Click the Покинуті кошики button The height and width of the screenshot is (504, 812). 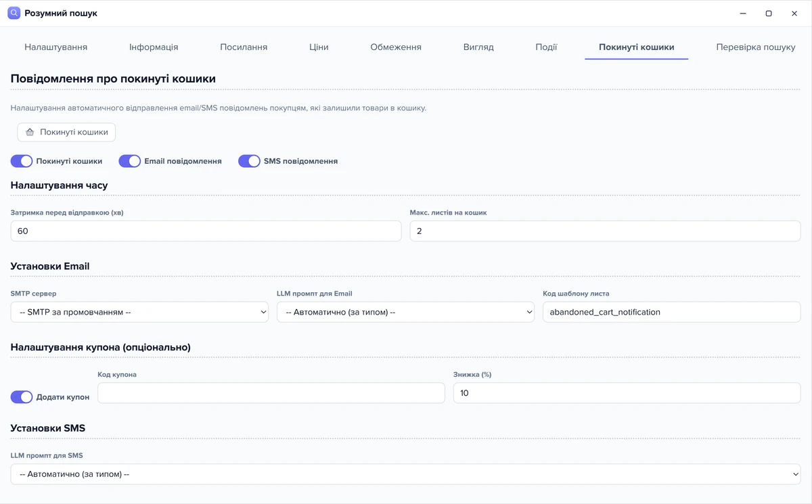[66, 132]
